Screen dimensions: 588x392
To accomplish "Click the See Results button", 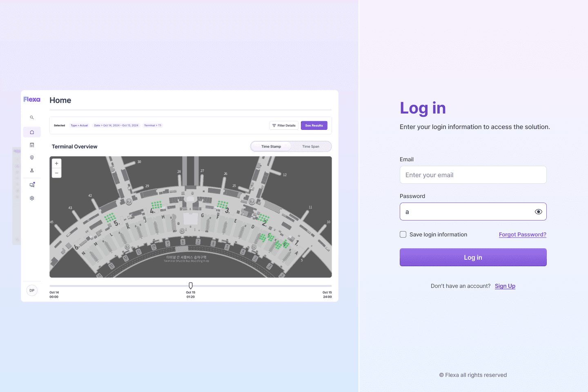I will tap(314, 125).
